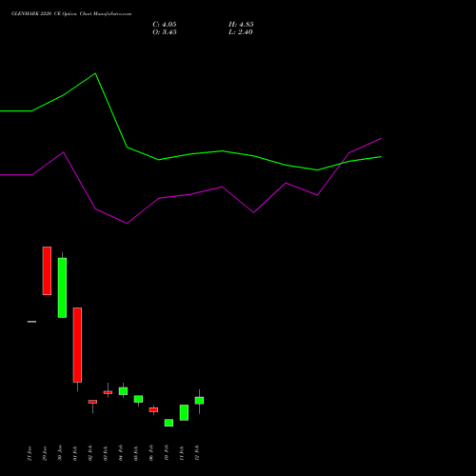Click the 01 Feb date label
This screenshot has width=476, height=476.
75,453
